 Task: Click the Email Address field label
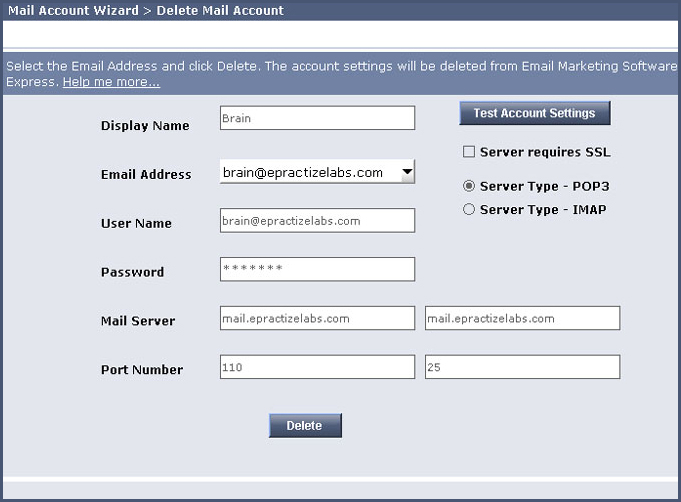click(146, 174)
